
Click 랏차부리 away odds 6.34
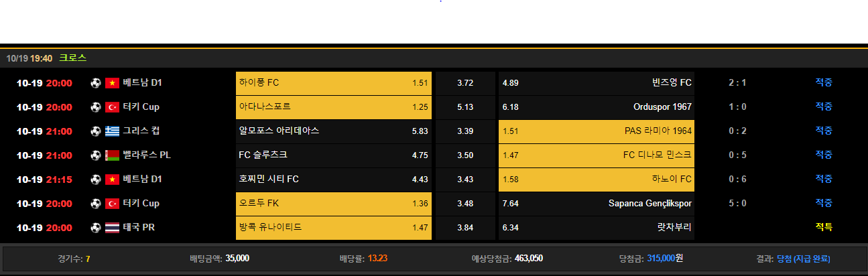pyautogui.click(x=596, y=228)
